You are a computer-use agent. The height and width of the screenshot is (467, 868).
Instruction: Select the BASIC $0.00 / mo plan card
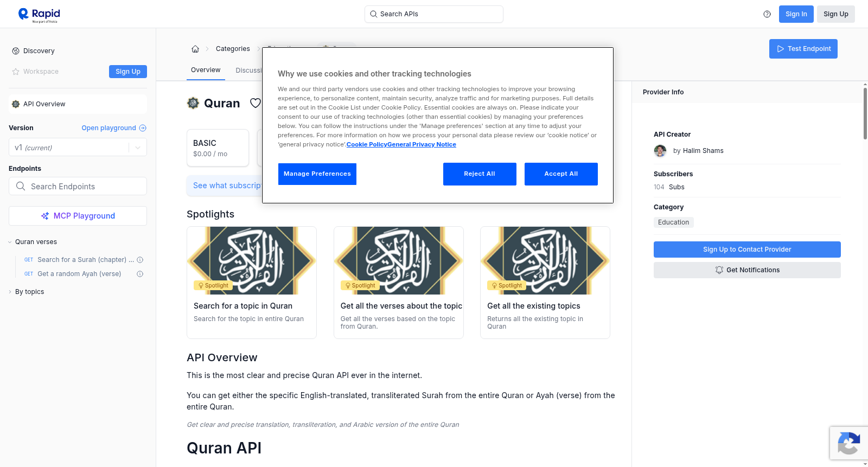click(218, 148)
